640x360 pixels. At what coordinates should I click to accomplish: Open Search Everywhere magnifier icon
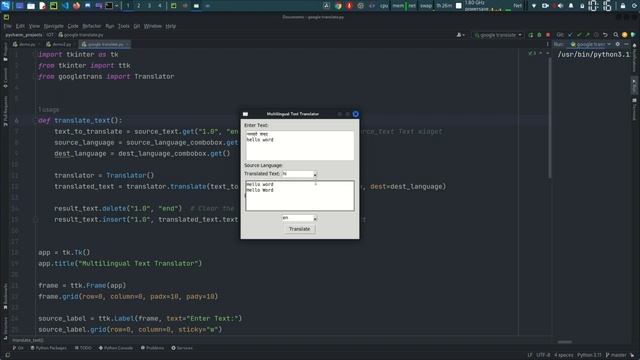coord(616,35)
